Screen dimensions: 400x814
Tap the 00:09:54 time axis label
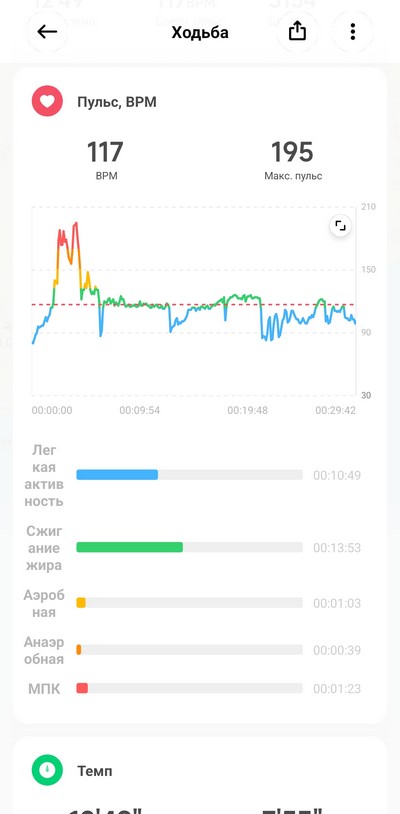point(140,411)
